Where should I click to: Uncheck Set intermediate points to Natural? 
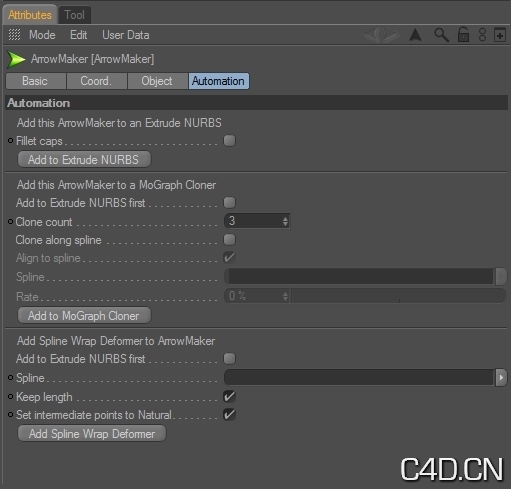coord(229,414)
